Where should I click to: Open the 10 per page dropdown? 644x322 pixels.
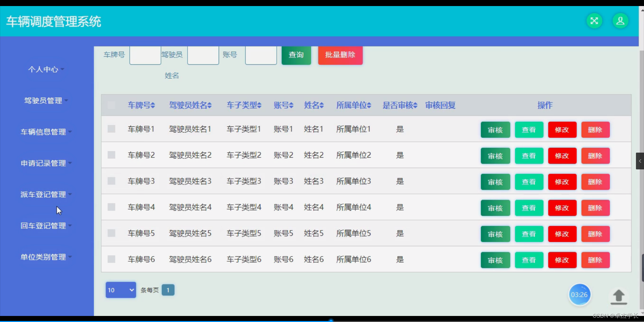tap(121, 290)
